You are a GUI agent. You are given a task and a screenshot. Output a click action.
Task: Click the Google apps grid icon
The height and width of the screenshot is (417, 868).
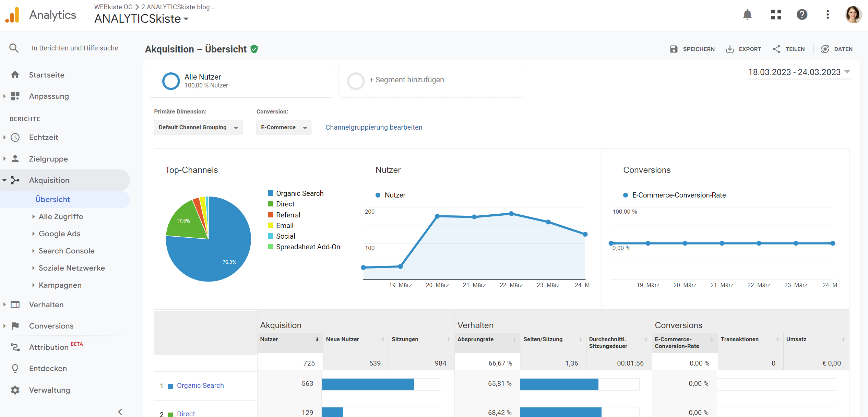776,15
